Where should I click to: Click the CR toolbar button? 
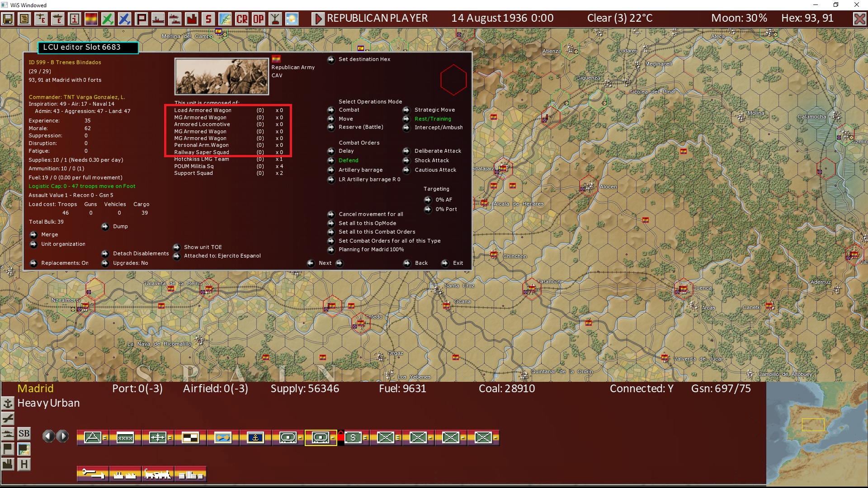[x=242, y=19]
